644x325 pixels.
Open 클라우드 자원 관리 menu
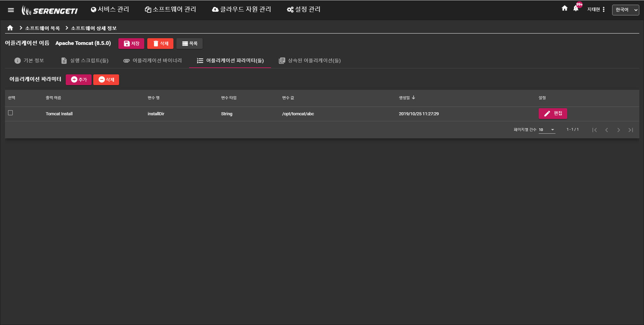(x=241, y=9)
